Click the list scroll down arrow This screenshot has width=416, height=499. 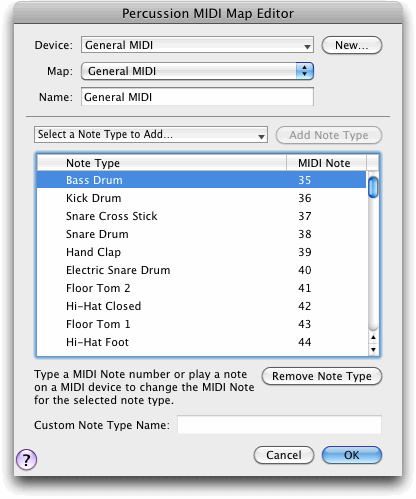[373, 349]
